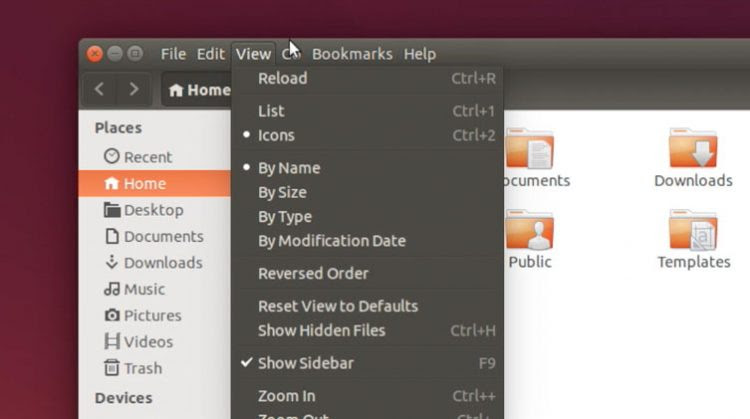Click the Home path bar button
The image size is (750, 419).
pos(197,89)
